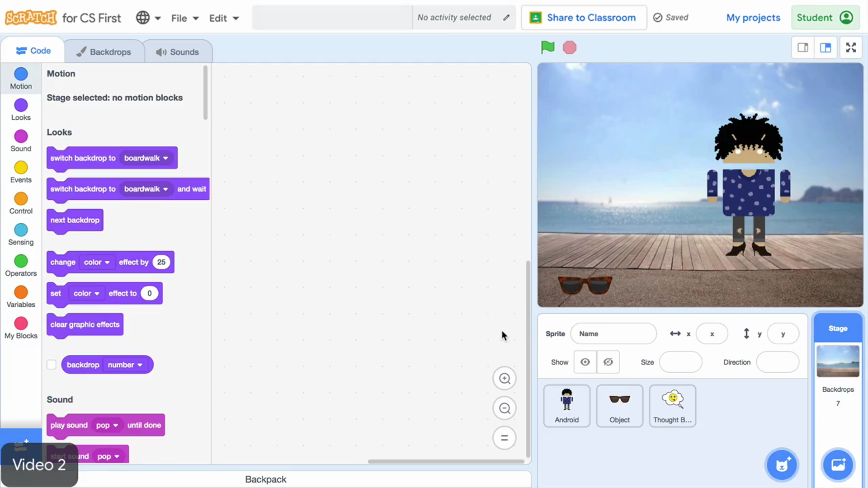The image size is (868, 488).
Task: Click the sprite y position field
Action: 783,334
